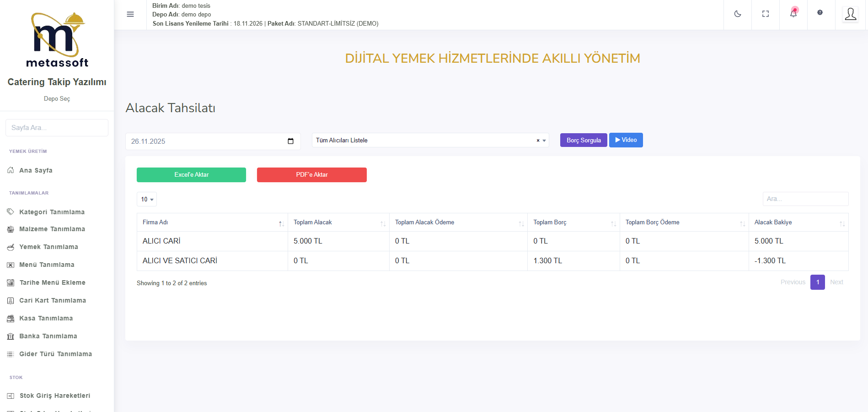
Task: Open Depo Seç selector
Action: point(57,99)
